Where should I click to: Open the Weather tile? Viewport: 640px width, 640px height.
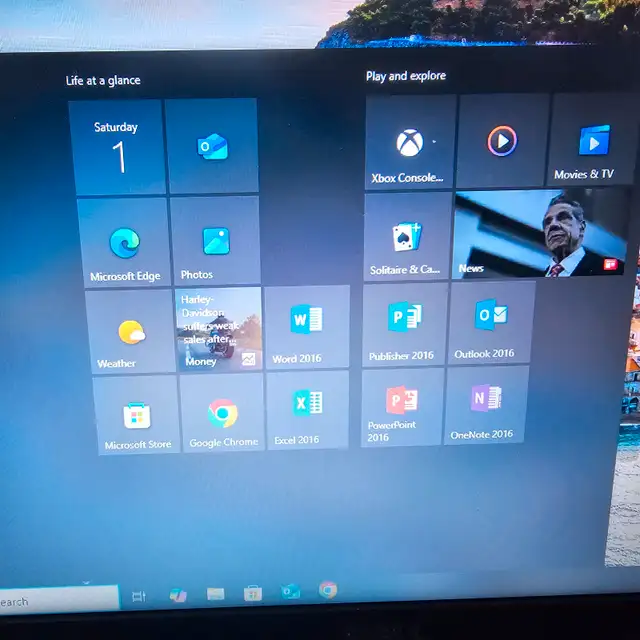[130, 332]
